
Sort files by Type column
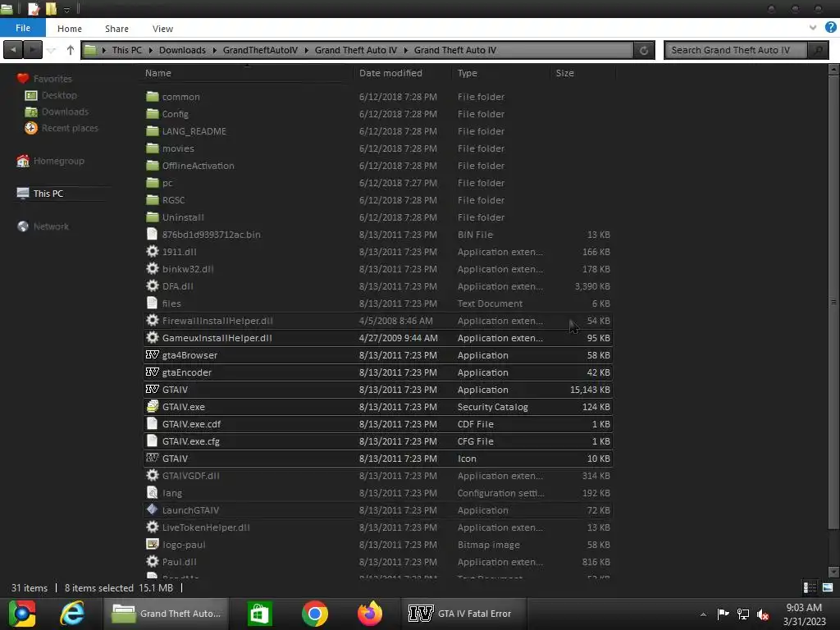coord(467,73)
